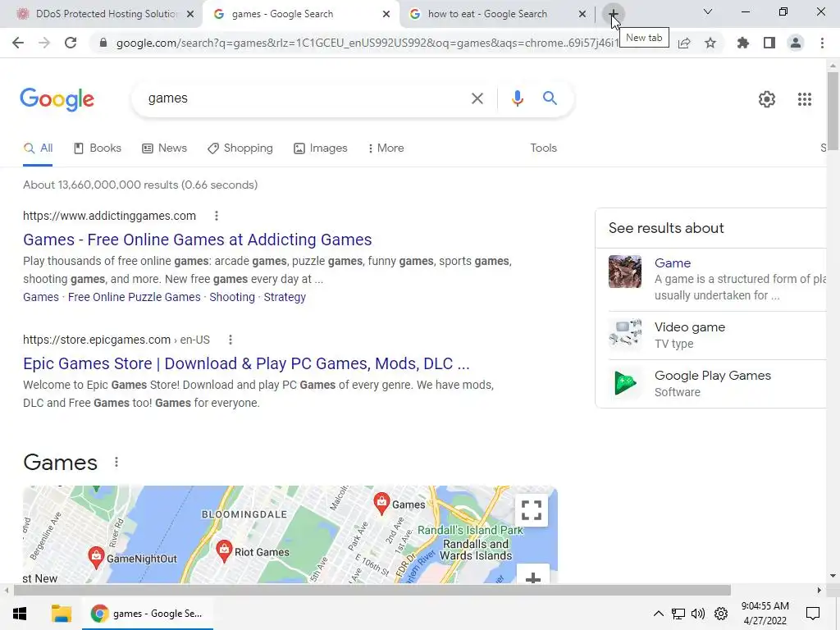Select GameNightOut map pin

(x=96, y=557)
